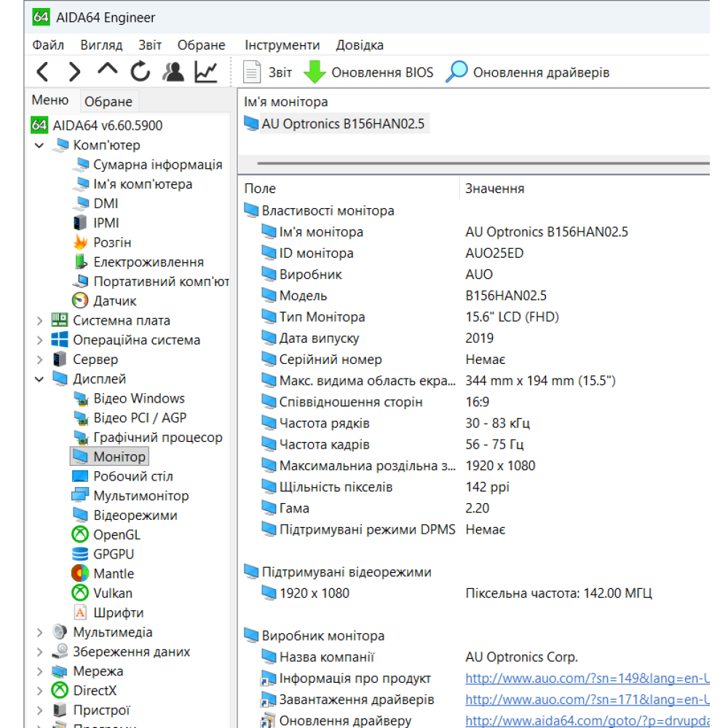Expand the Системна плата tree node
This screenshot has width=728, height=728.
tap(39, 320)
